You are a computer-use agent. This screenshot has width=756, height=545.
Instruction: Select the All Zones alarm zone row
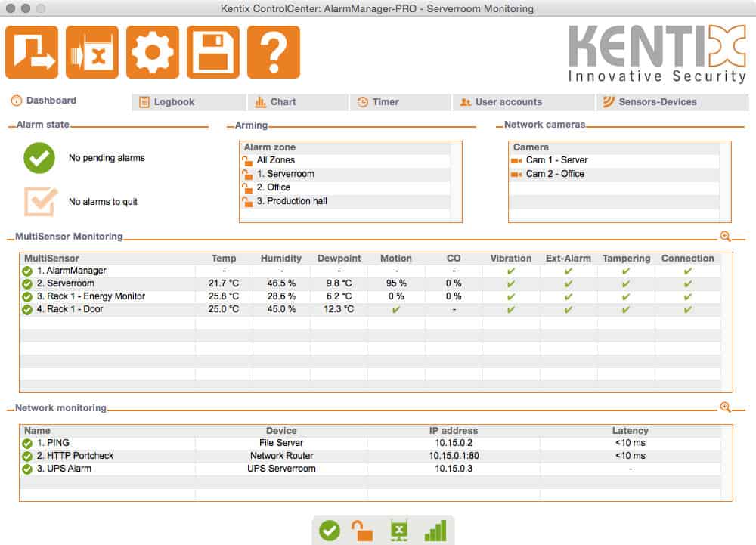tap(345, 160)
